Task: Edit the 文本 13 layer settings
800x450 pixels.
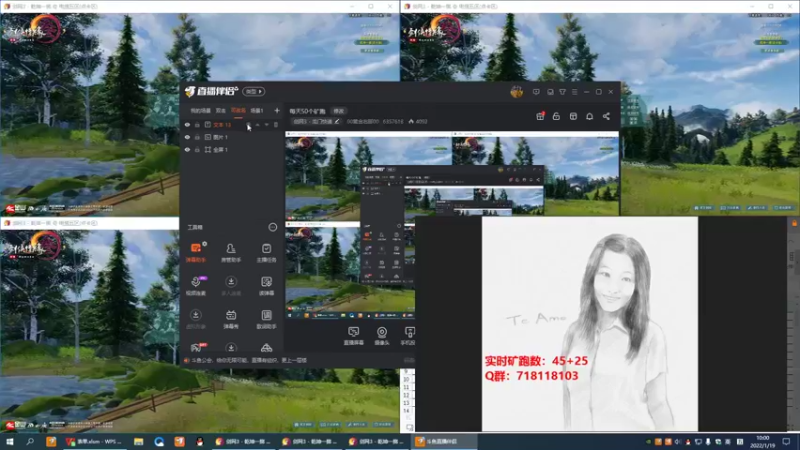Action: [248, 124]
